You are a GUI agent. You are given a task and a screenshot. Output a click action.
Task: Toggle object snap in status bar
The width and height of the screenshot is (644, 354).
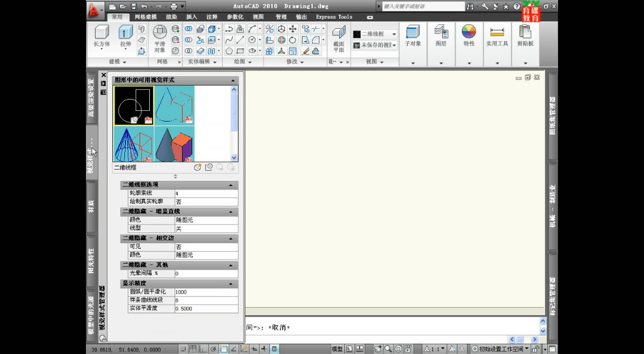pyautogui.click(x=224, y=349)
